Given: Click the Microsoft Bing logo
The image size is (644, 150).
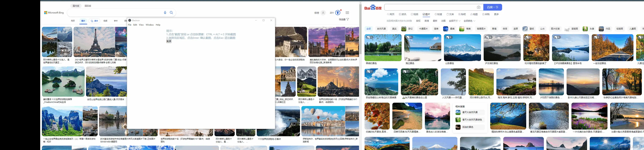Looking at the screenshot, I should point(54,13).
